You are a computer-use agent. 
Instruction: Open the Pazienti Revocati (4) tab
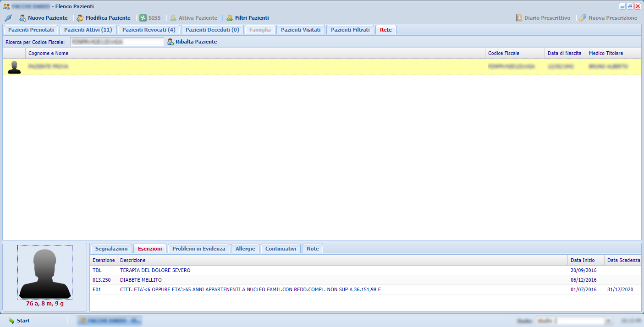point(149,30)
